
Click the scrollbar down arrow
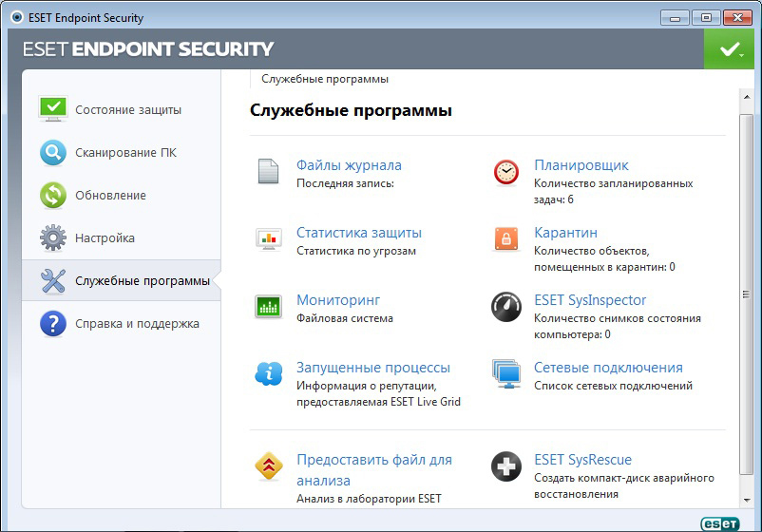[x=747, y=500]
